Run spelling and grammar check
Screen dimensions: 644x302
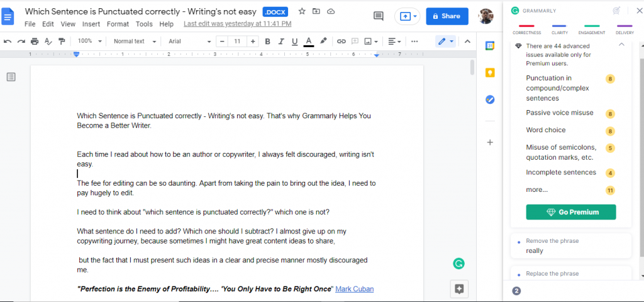48,41
